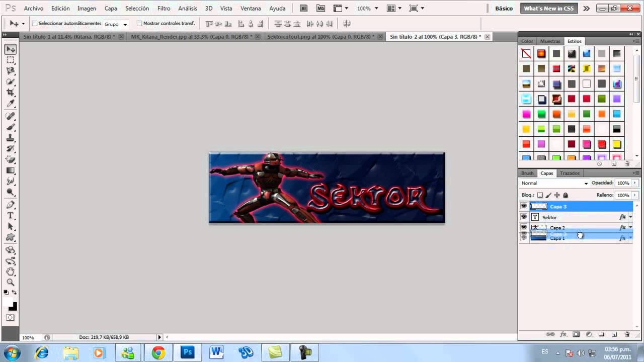
Task: Launch Adobe Bridge from top bar
Action: pos(303,9)
